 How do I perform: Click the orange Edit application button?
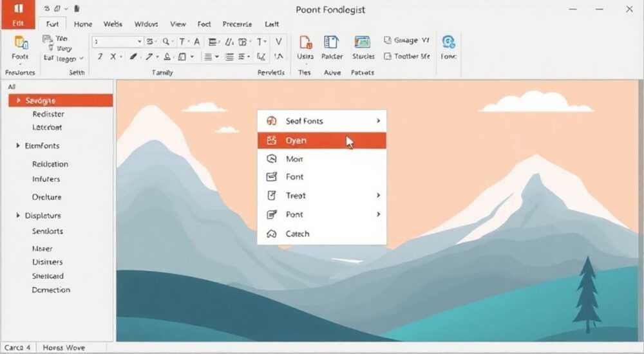click(17, 15)
